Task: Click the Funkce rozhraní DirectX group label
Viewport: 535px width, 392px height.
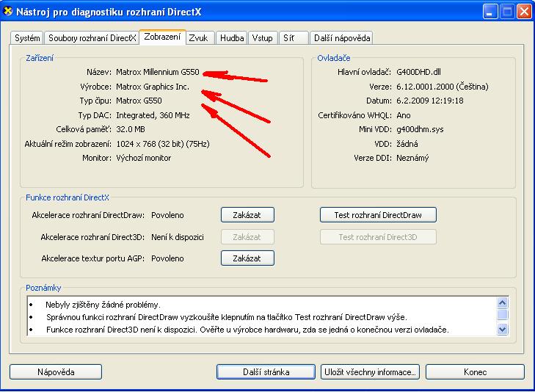Action: pos(68,197)
